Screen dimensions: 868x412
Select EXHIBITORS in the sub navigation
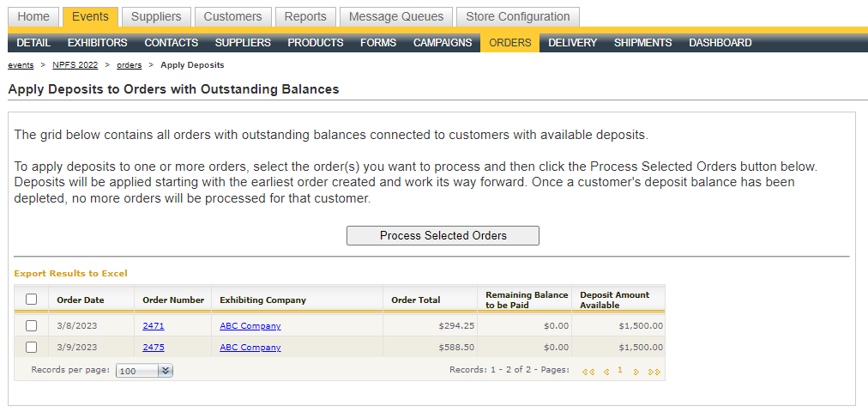(x=97, y=43)
